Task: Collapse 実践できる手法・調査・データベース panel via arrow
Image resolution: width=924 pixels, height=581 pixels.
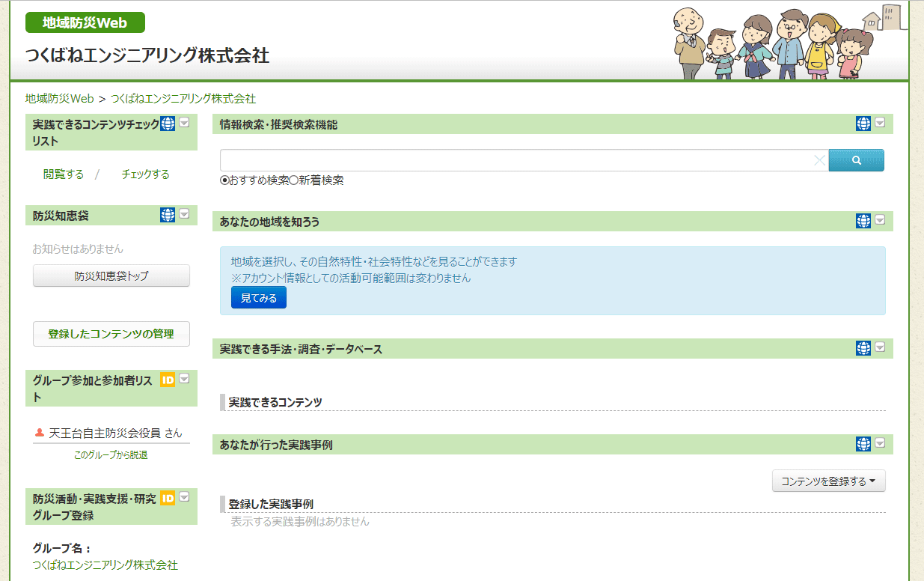Action: click(880, 347)
